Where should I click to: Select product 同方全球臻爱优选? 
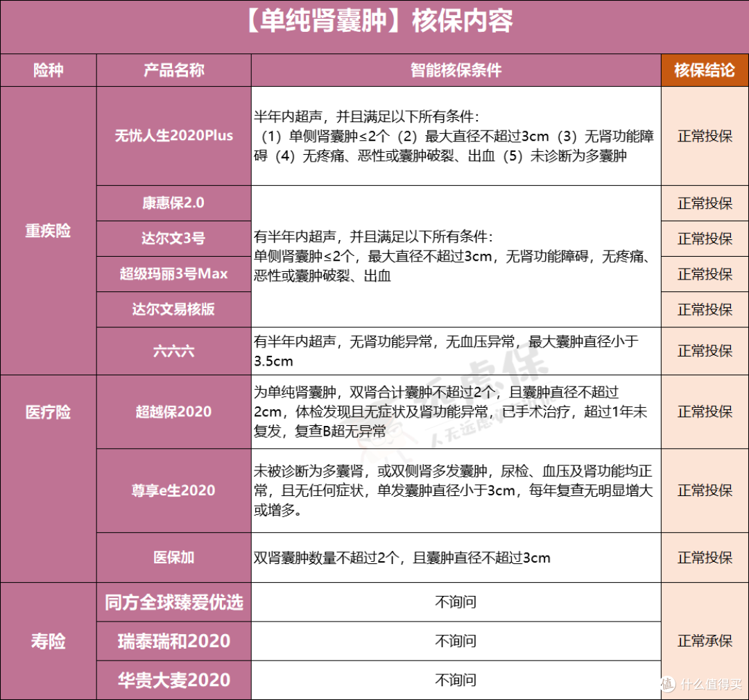tap(174, 602)
